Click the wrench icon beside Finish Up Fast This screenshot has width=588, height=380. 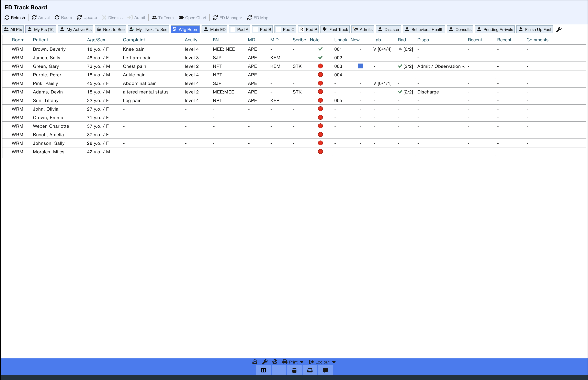[x=559, y=30]
